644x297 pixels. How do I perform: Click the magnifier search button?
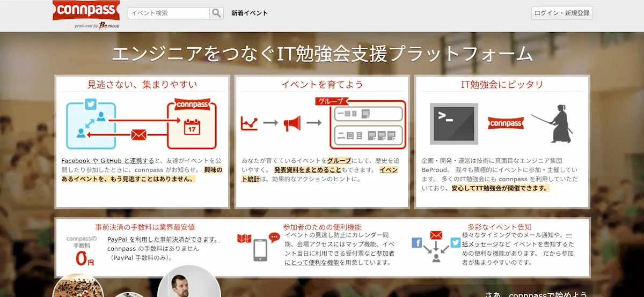tap(216, 13)
